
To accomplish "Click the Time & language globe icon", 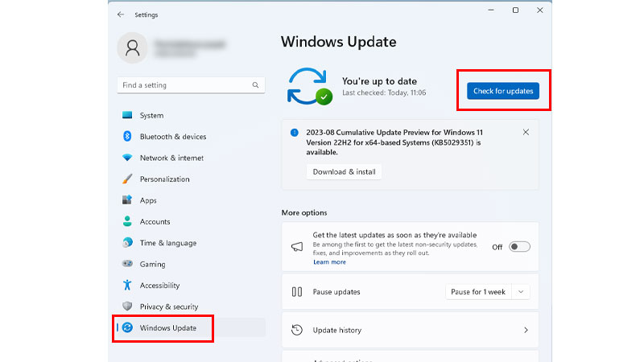I will point(127,243).
